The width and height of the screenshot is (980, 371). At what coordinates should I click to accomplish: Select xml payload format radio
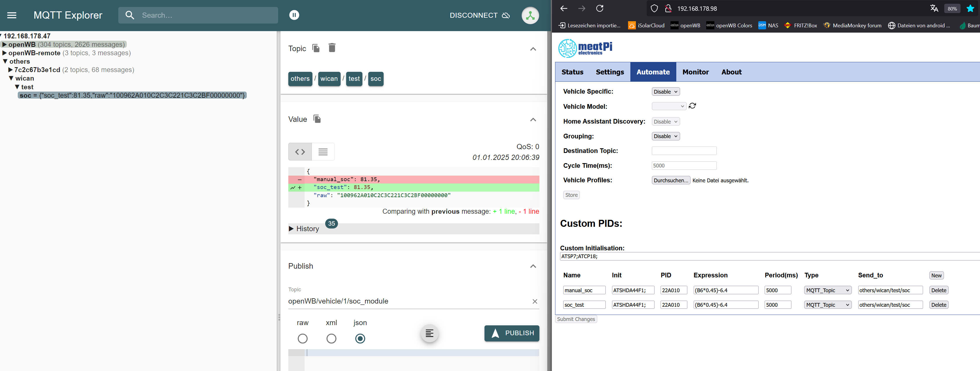point(331,338)
